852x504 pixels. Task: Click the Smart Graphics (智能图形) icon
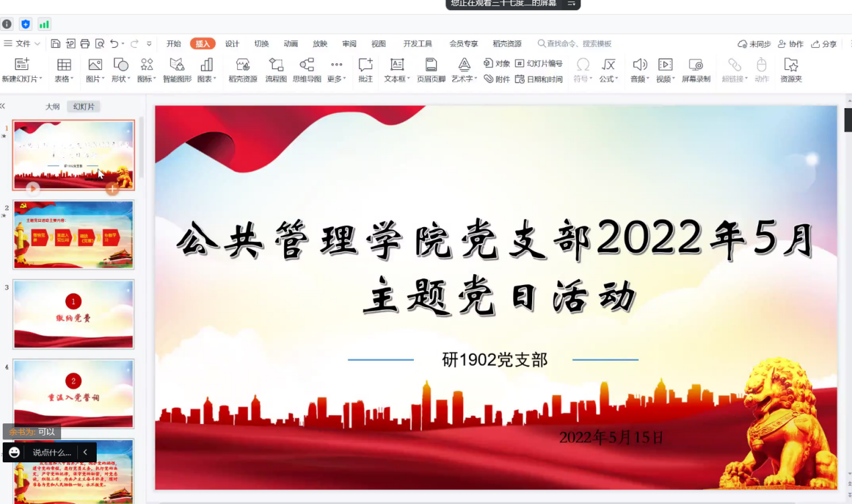click(177, 70)
